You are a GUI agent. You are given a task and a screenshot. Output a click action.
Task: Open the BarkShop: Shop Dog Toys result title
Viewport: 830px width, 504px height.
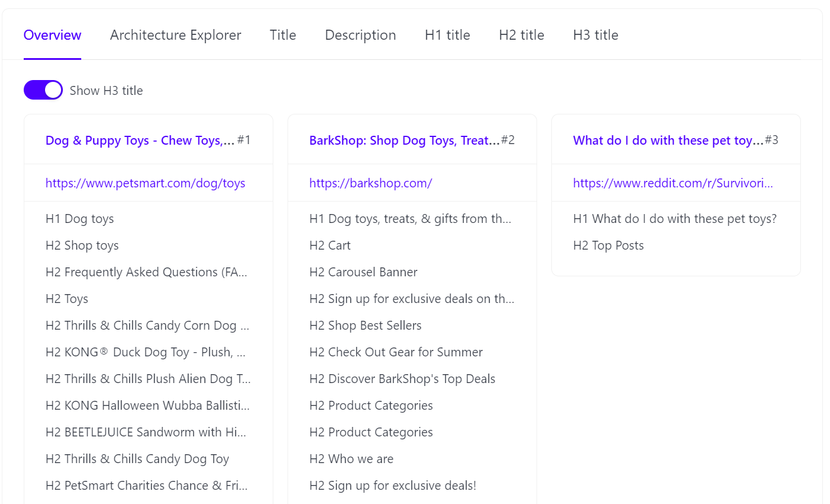(404, 141)
